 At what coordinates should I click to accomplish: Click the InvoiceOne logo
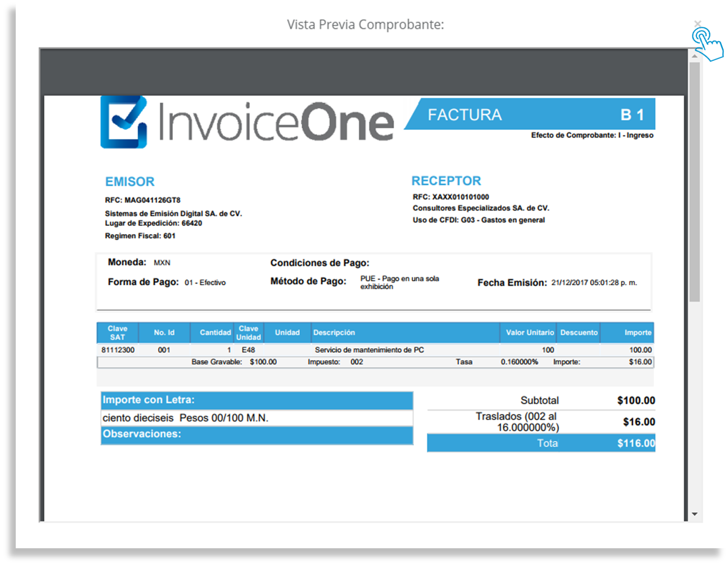247,122
